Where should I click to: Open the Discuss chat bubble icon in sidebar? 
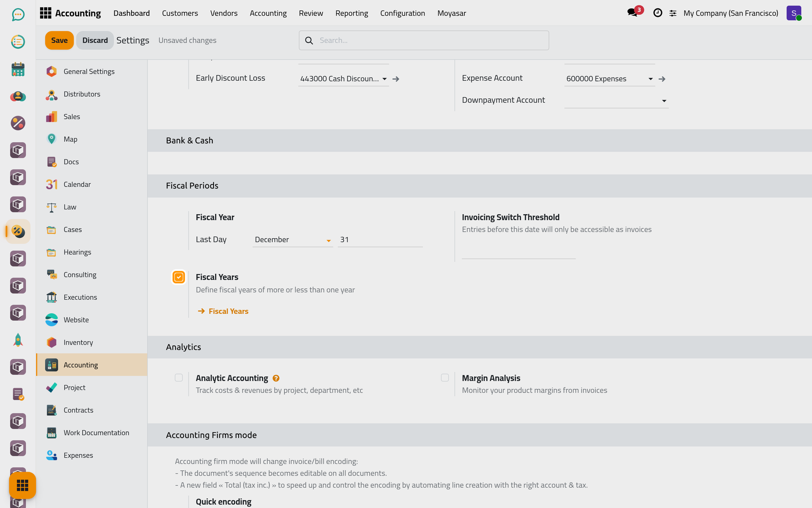[x=18, y=15]
